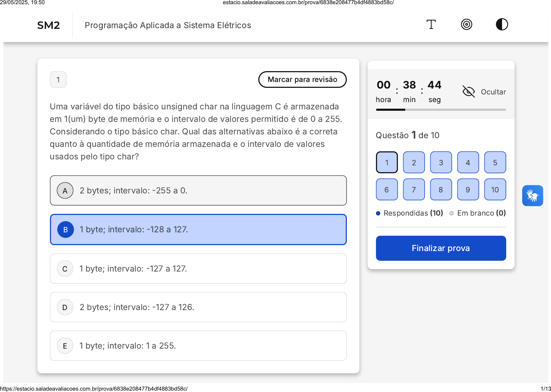Screen dimensions: 551x392
Task: Click the target focus mode icon
Action: [x=466, y=25]
